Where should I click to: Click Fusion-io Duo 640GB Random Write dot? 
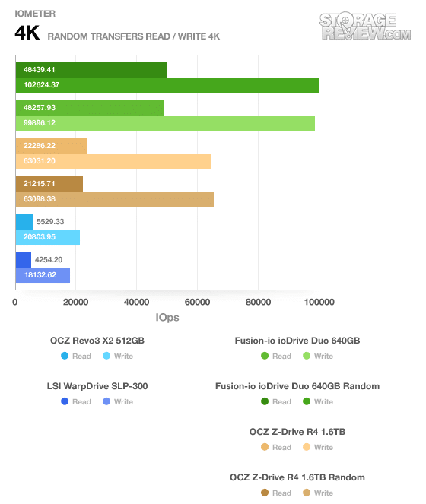[307, 401]
